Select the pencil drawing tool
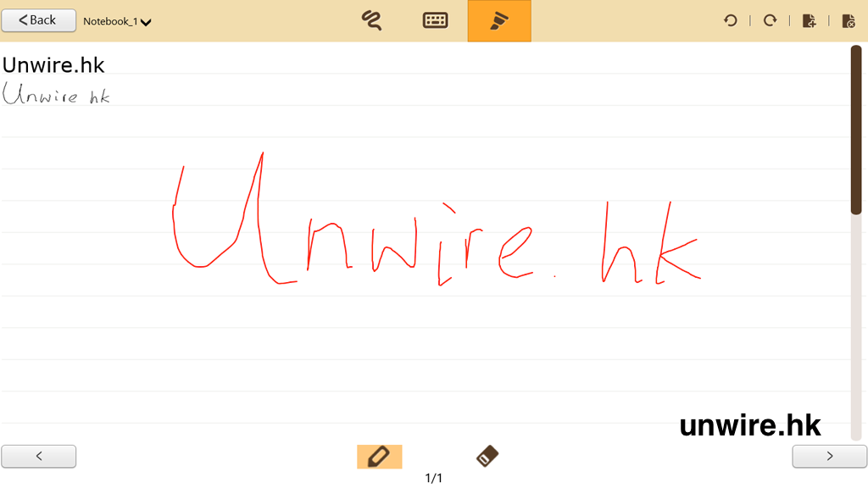Viewport: 868px width, 488px height. pyautogui.click(x=379, y=457)
